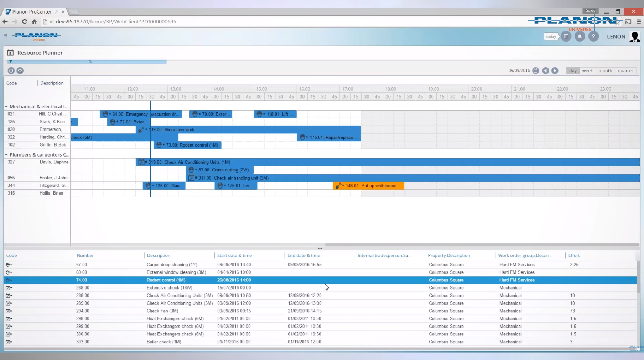Reload the page in the browser
Image resolution: width=644 pixels, height=360 pixels.
(x=25, y=22)
